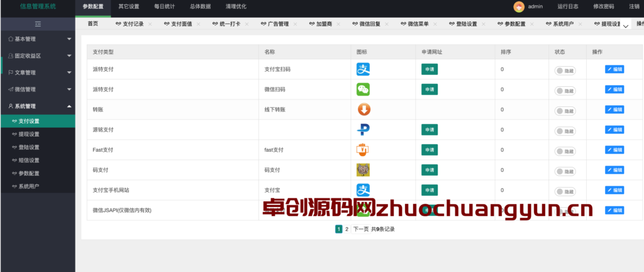Toggle 隐藏 switch for 源铭支付 row
Image resolution: width=644 pixels, height=272 pixels.
click(565, 131)
